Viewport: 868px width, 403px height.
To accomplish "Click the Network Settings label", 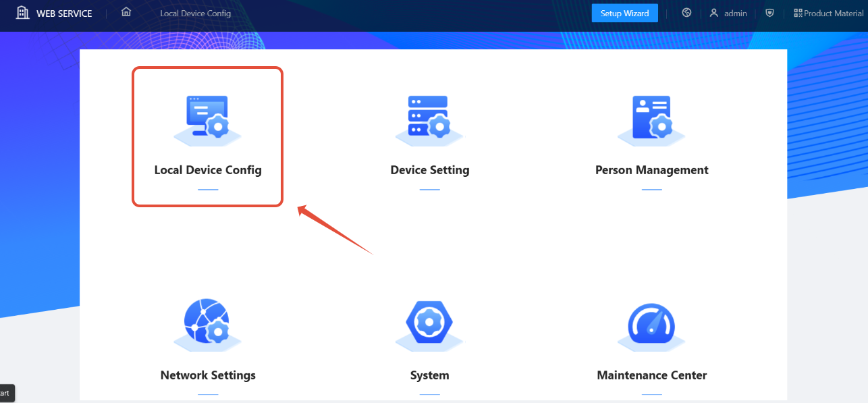I will (x=208, y=375).
